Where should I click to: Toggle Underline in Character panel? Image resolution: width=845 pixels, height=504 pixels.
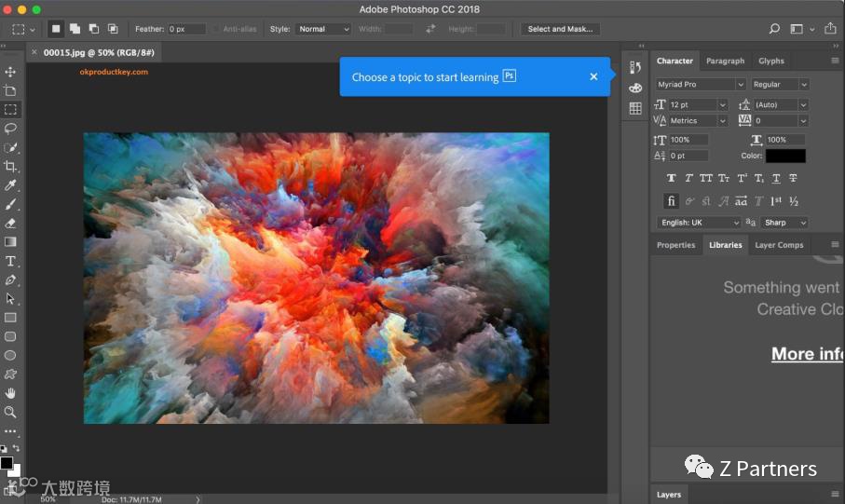(776, 178)
